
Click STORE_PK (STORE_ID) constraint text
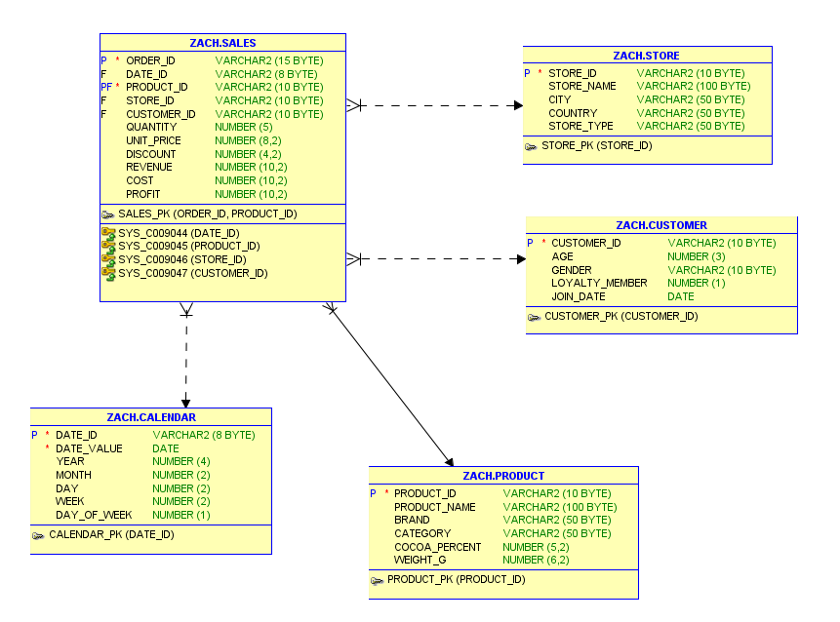[597, 145]
